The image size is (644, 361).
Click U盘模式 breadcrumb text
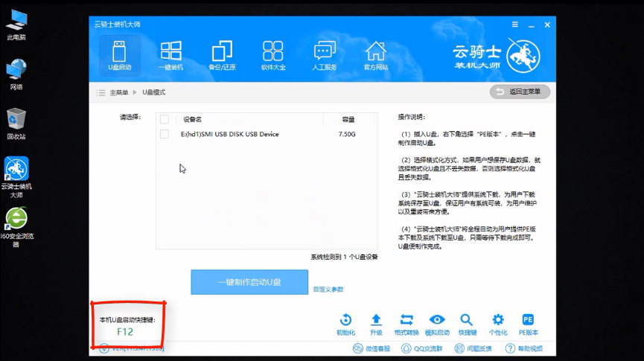(153, 92)
